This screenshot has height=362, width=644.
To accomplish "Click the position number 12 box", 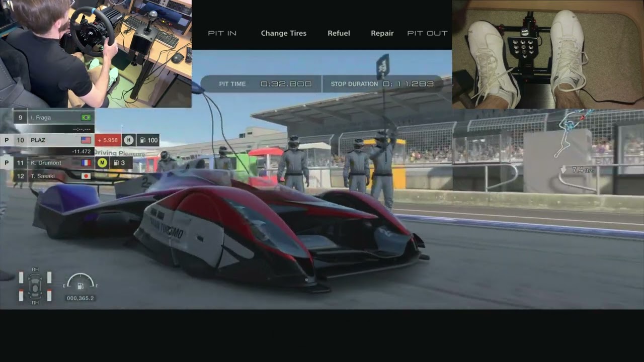I will (20, 176).
